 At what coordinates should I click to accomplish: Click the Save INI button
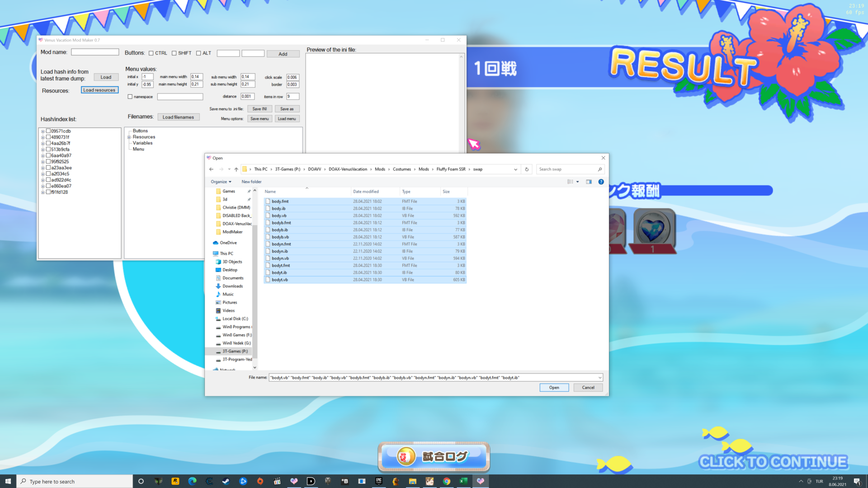pos(259,109)
